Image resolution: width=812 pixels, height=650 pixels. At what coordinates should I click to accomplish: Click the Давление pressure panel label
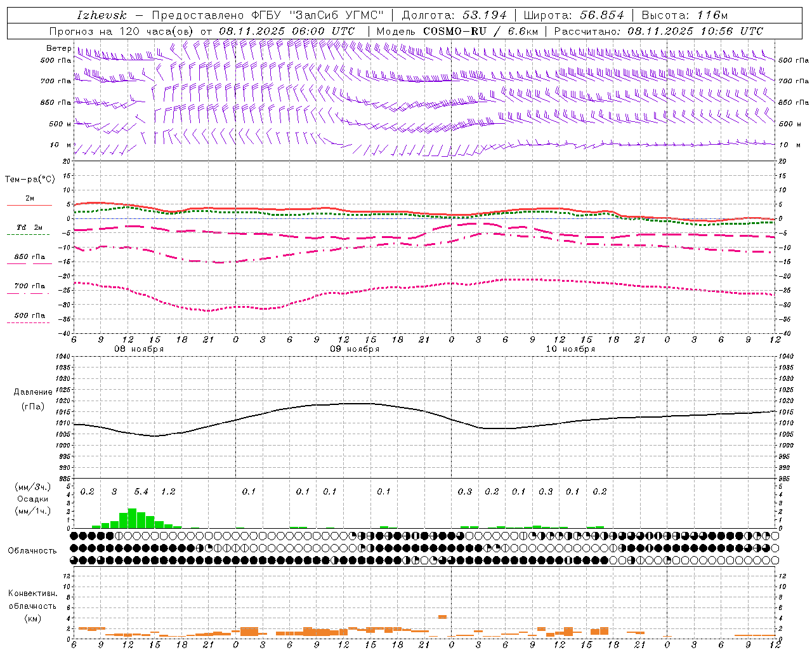tap(33, 392)
